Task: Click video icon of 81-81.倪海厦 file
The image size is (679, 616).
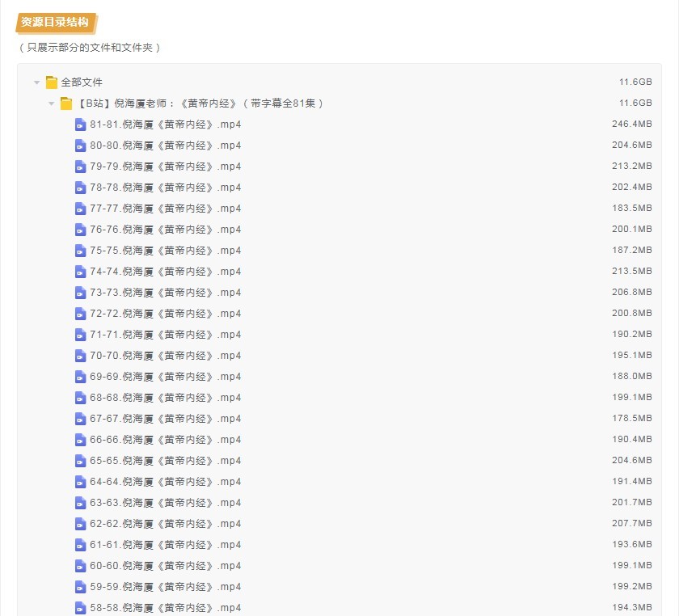Action: (x=81, y=124)
